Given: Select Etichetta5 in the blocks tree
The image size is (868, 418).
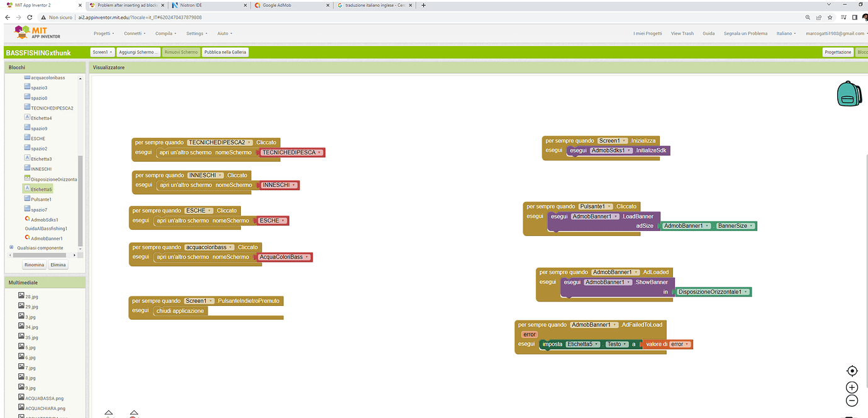Looking at the screenshot, I should point(42,189).
